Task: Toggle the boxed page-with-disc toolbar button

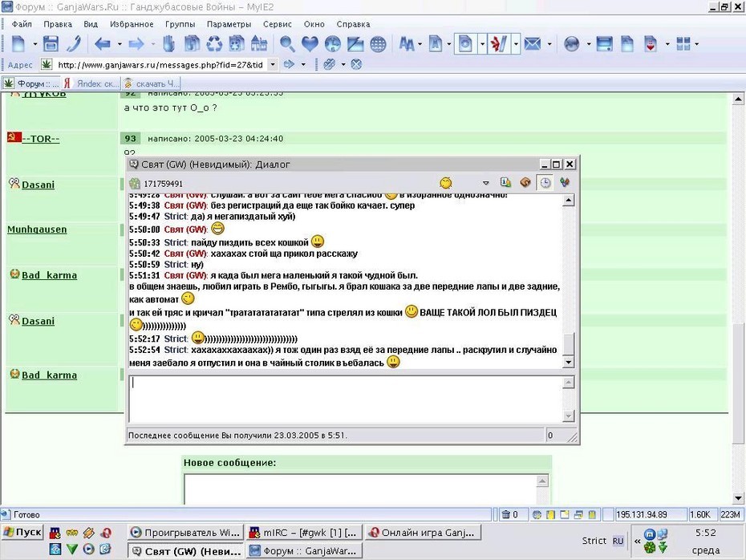Action: click(464, 44)
